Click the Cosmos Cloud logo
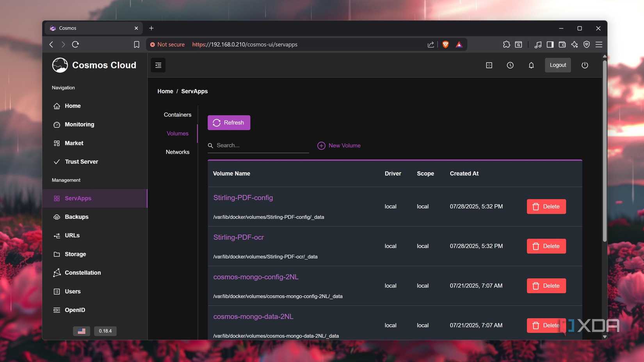 pos(94,65)
